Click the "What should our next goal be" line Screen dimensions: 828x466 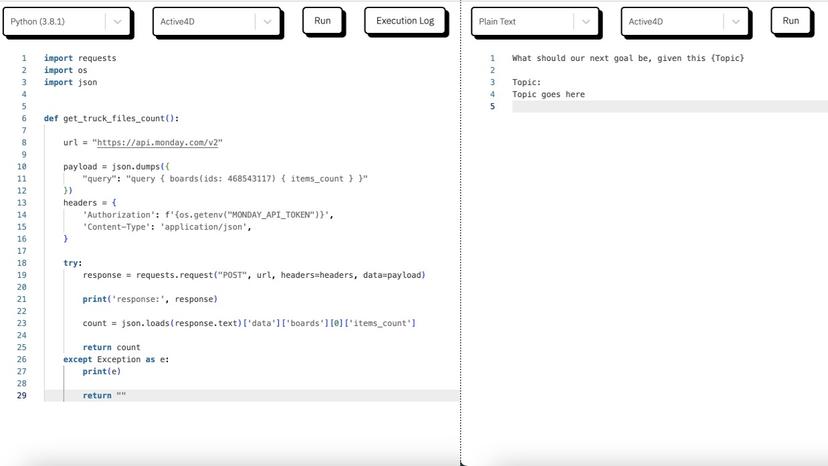click(627, 58)
